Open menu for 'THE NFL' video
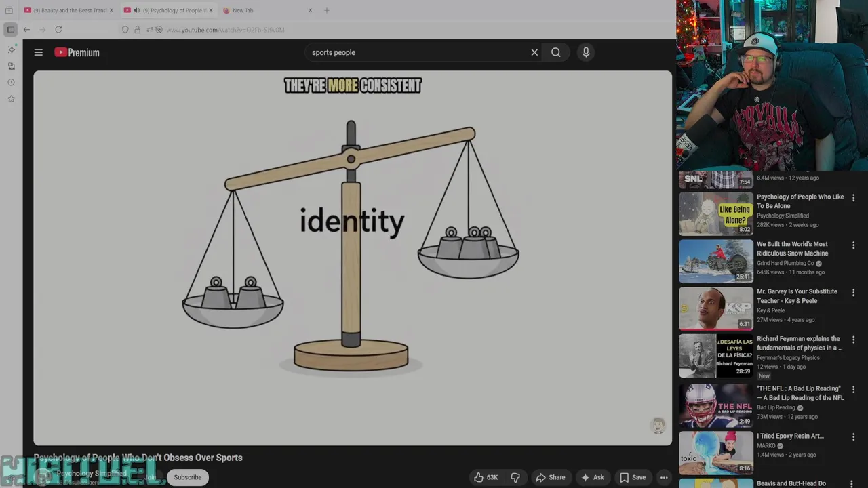This screenshot has height=488, width=868. (854, 390)
